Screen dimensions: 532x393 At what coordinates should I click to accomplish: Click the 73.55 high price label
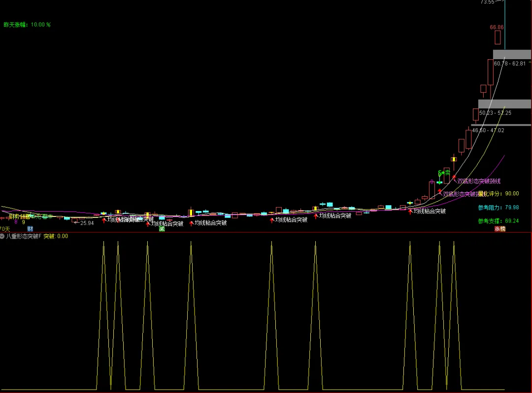pos(487,2)
